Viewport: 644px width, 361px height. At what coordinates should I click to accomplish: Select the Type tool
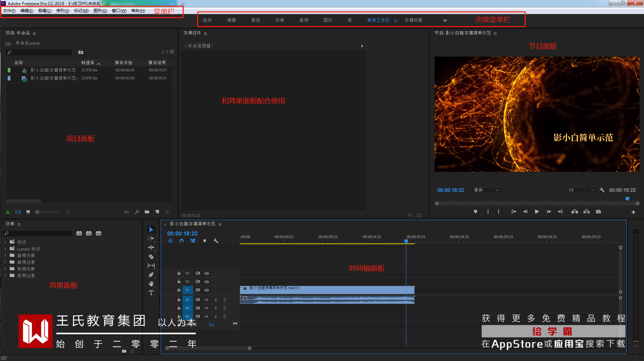pyautogui.click(x=151, y=293)
